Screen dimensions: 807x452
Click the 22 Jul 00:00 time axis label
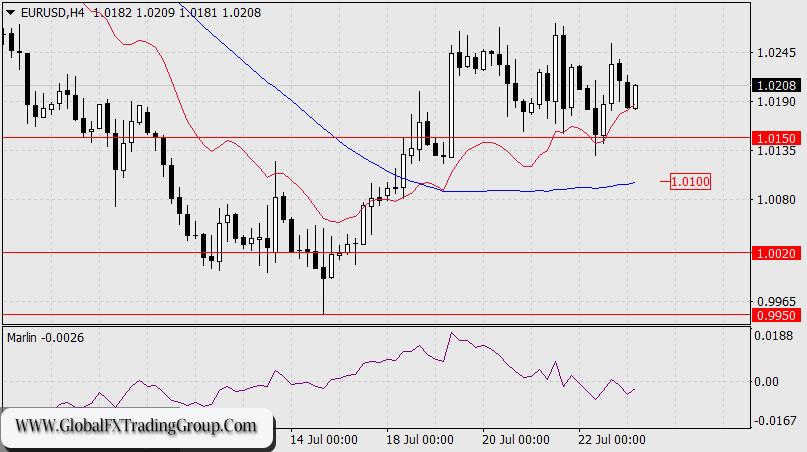[x=611, y=440]
